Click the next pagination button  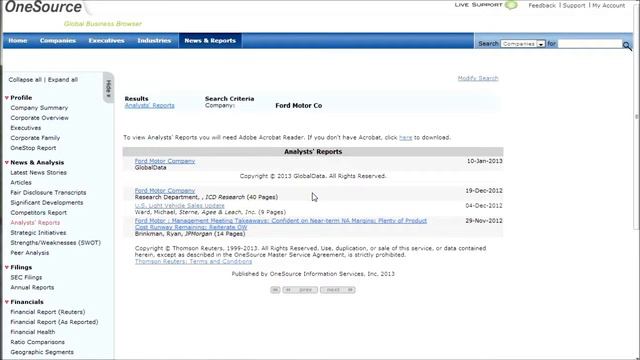pos(338,290)
